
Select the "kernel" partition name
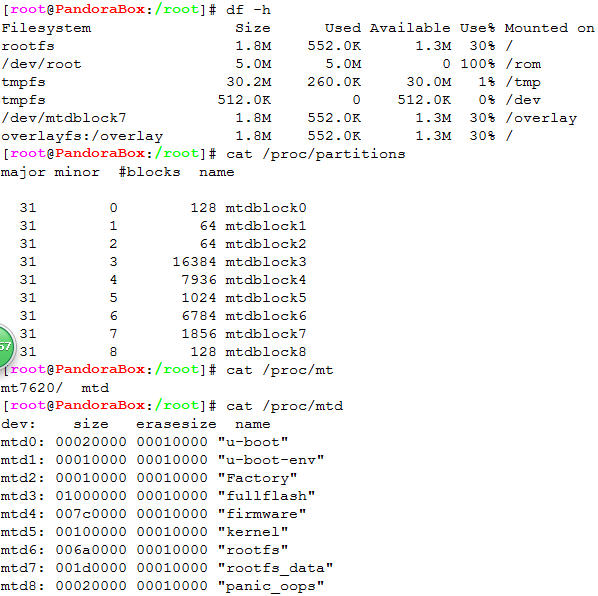click(x=252, y=532)
